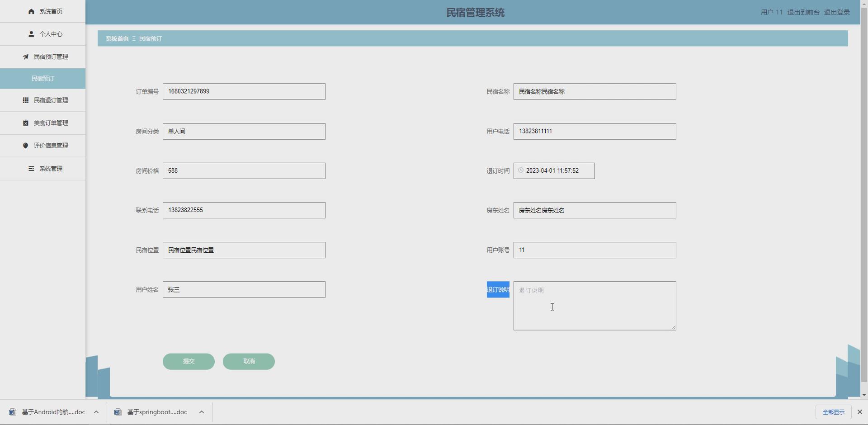Screen dimensions: 868x425
Task: Click inside the 退订说明 textarea
Action: [594, 306]
